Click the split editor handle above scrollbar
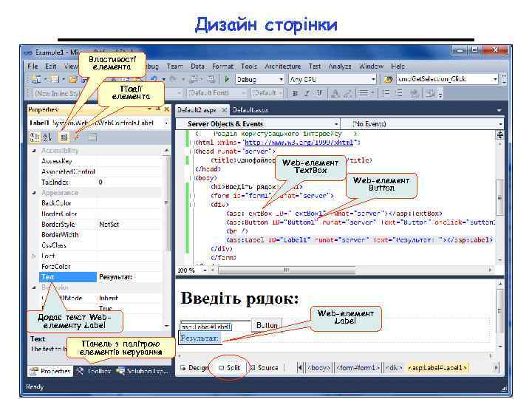532x399 pixels. tap(500, 135)
